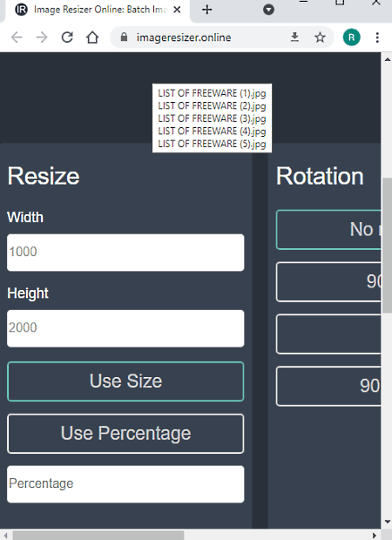Install the app via the download icon in the address bar
This screenshot has height=540, width=392.
pyautogui.click(x=294, y=37)
